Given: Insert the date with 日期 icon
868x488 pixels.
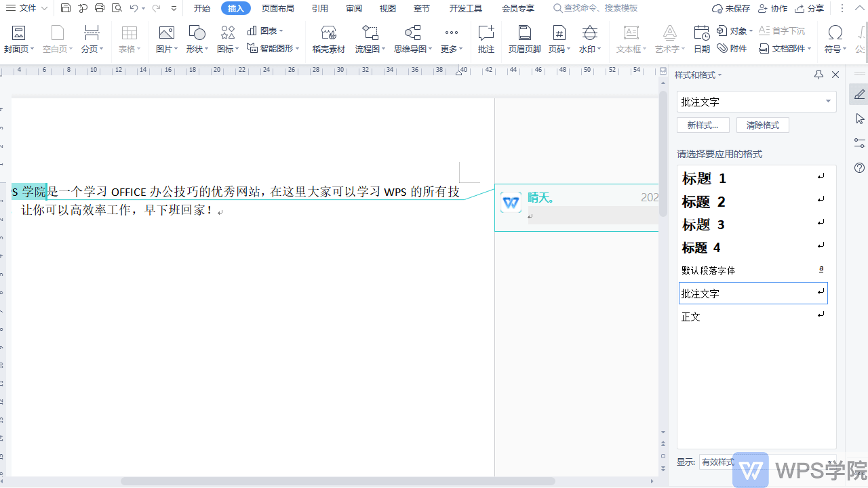Looking at the screenshot, I should pos(701,39).
